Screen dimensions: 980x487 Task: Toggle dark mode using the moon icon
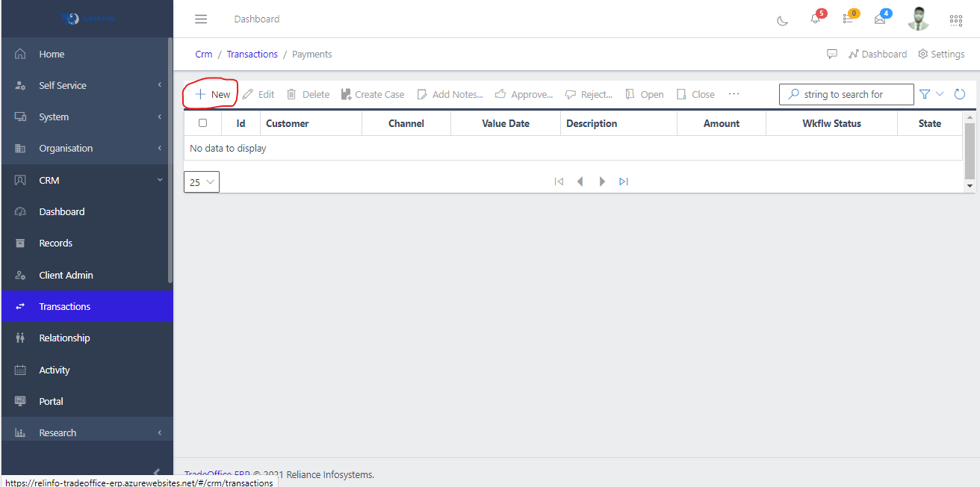point(782,22)
